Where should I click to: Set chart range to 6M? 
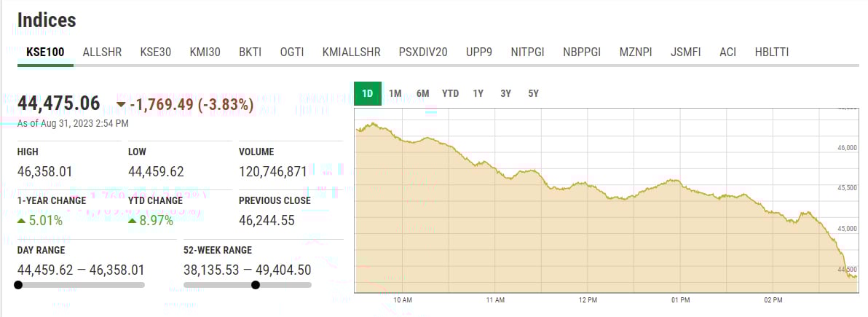click(x=422, y=93)
